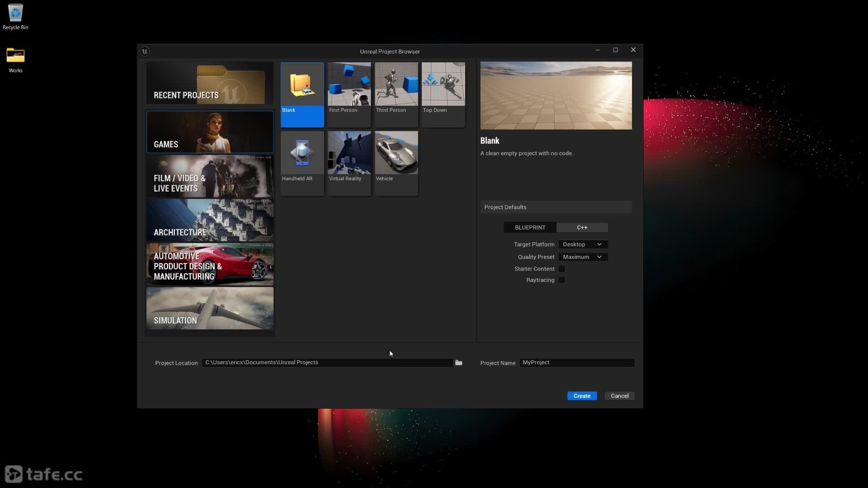The height and width of the screenshot is (488, 868).
Task: Close the Unreal Project Browser window
Action: pyautogui.click(x=633, y=50)
